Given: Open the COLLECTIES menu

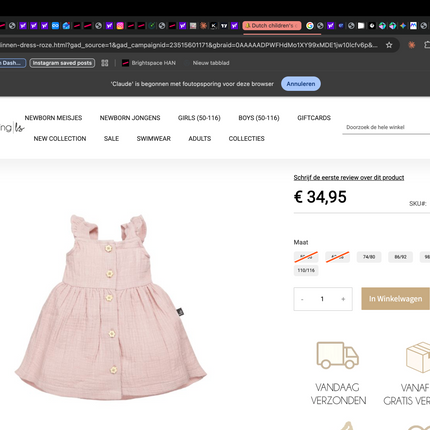Looking at the screenshot, I should [x=246, y=139].
